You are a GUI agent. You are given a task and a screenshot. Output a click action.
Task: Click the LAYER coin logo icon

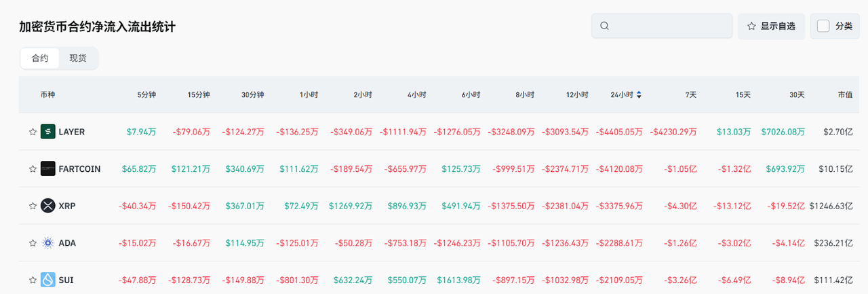[x=47, y=132]
